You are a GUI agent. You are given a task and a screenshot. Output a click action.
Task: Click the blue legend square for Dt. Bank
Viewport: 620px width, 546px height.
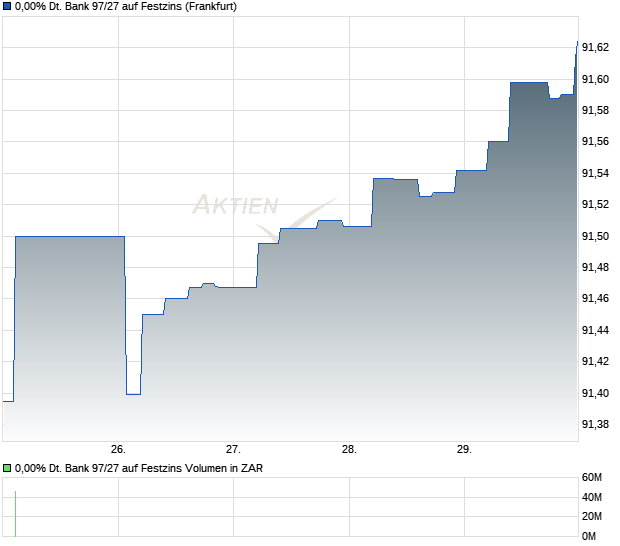click(x=7, y=6)
